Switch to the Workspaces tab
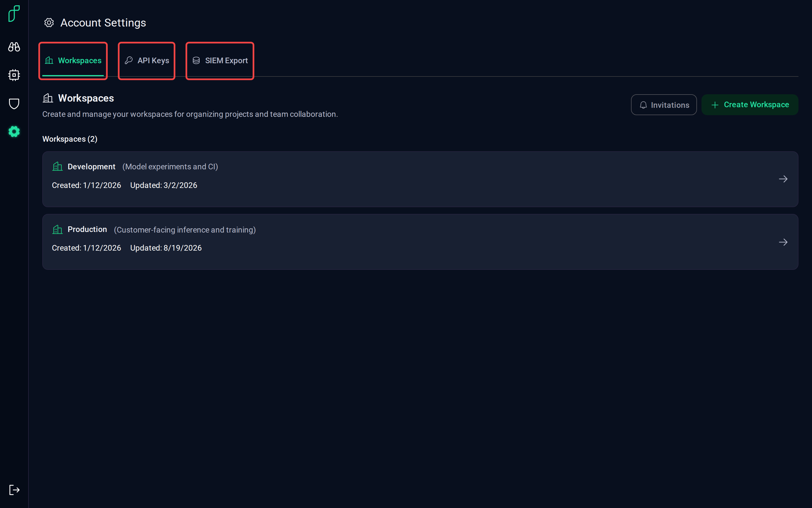Screen dimensions: 812x508 73,61
